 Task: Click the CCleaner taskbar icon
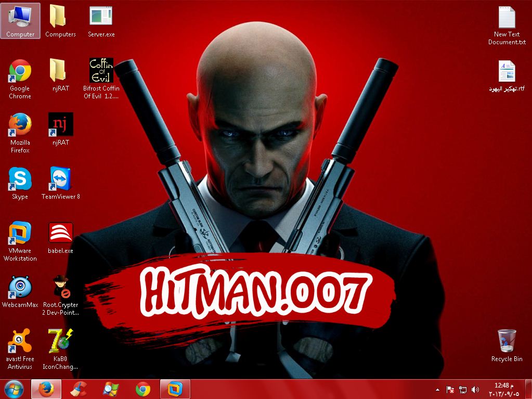click(x=79, y=389)
